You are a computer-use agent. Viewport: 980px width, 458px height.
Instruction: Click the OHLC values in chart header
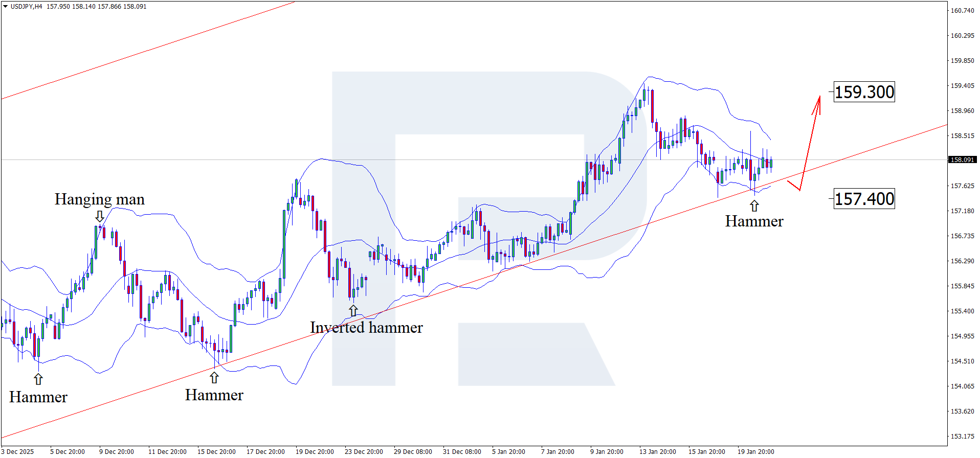[x=96, y=7]
